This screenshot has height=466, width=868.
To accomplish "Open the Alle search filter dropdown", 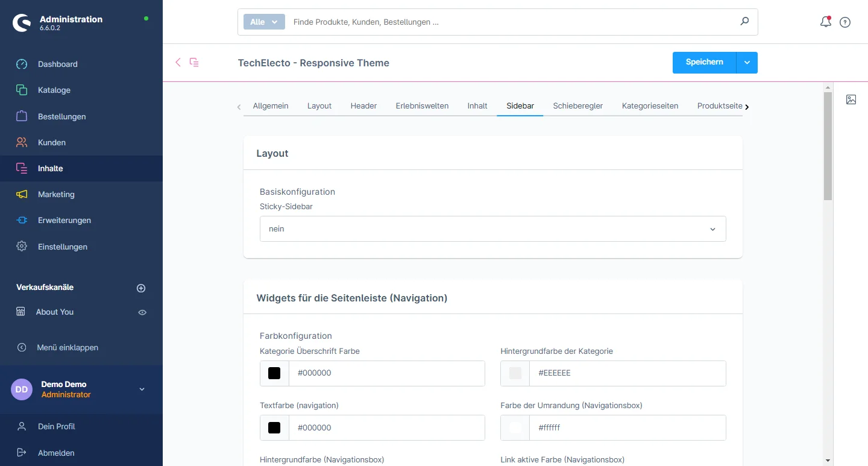I will (264, 22).
